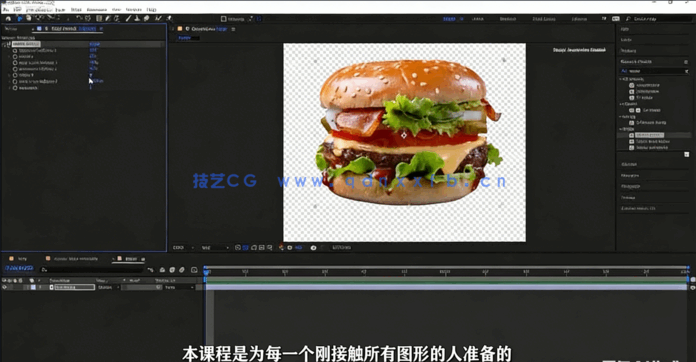
Task: Go to the Home screen icon
Action: (8, 19)
